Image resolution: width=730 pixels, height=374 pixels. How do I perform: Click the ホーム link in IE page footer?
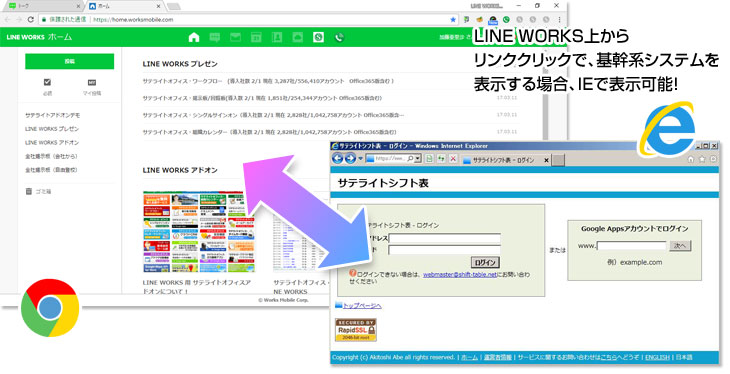(469, 357)
